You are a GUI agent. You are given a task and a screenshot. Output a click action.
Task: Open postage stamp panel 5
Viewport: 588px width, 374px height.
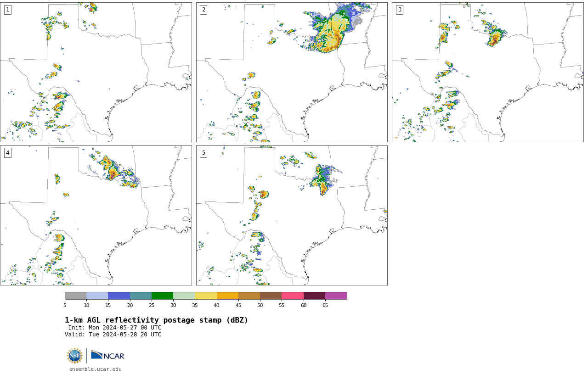(x=292, y=215)
